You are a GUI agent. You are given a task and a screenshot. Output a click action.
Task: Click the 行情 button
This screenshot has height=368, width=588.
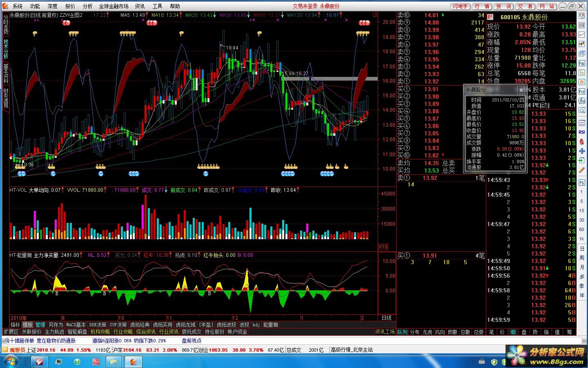tap(482, 6)
